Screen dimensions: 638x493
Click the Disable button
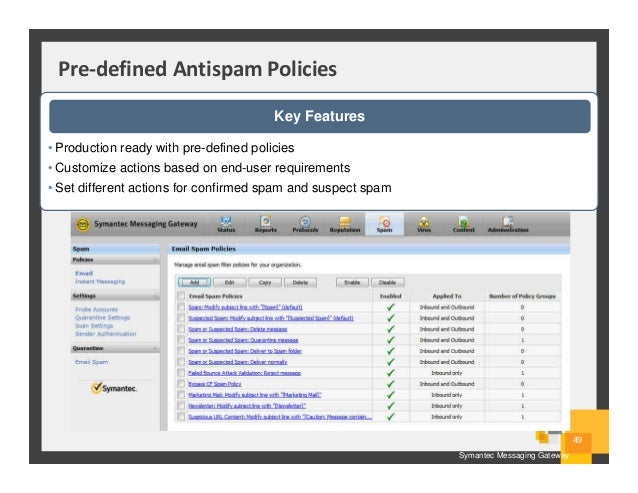coord(388,282)
